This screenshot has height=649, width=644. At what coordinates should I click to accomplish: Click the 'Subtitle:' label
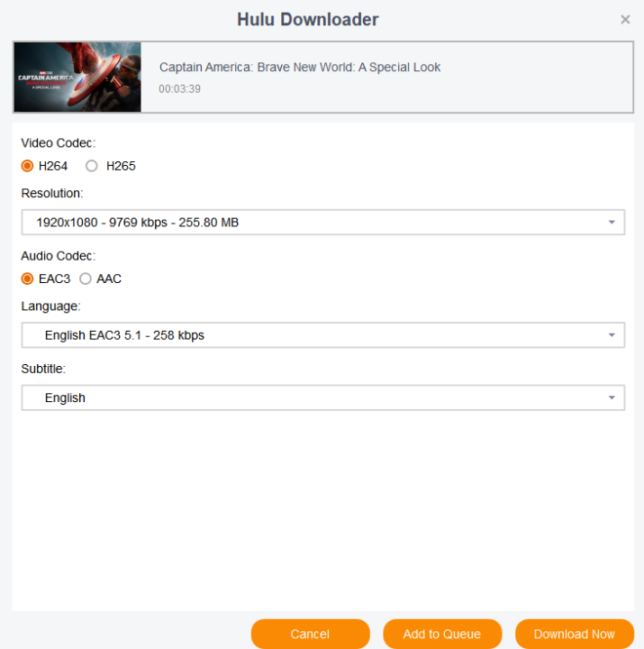click(43, 369)
